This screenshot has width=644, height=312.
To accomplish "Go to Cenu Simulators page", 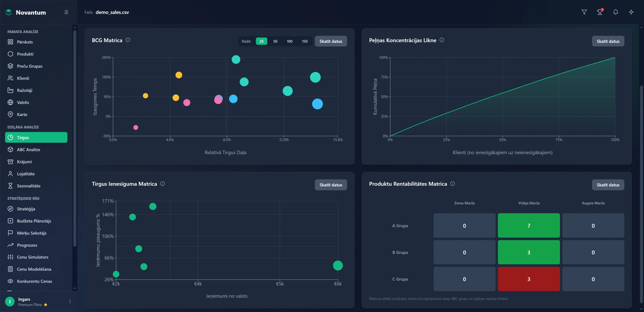I will coord(33,257).
